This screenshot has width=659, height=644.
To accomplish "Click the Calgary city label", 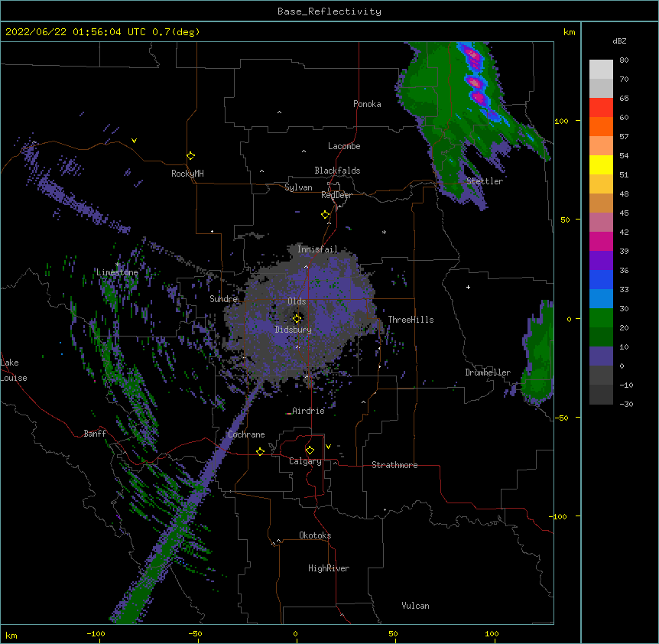I will point(305,461).
